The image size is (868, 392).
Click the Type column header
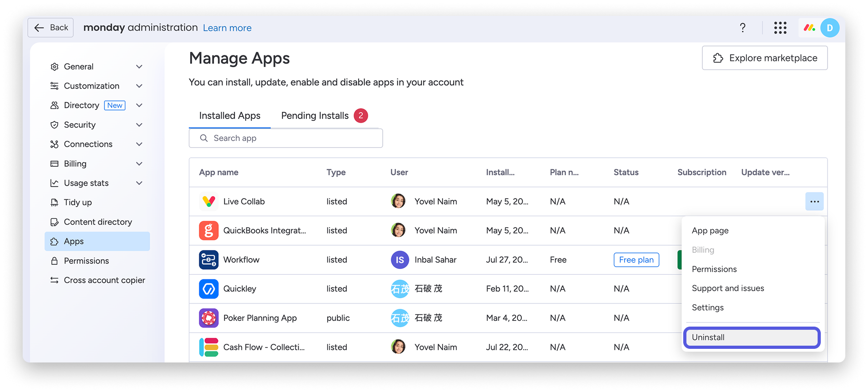point(336,173)
